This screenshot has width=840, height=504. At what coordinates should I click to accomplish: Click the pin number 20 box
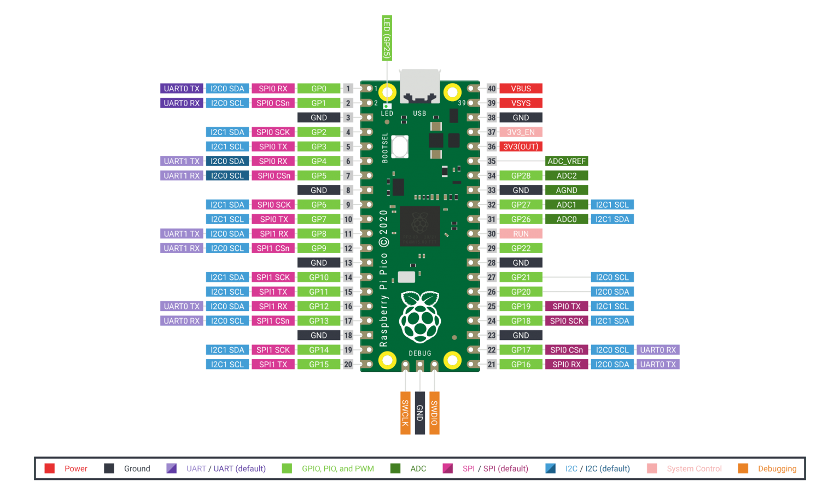pyautogui.click(x=348, y=365)
